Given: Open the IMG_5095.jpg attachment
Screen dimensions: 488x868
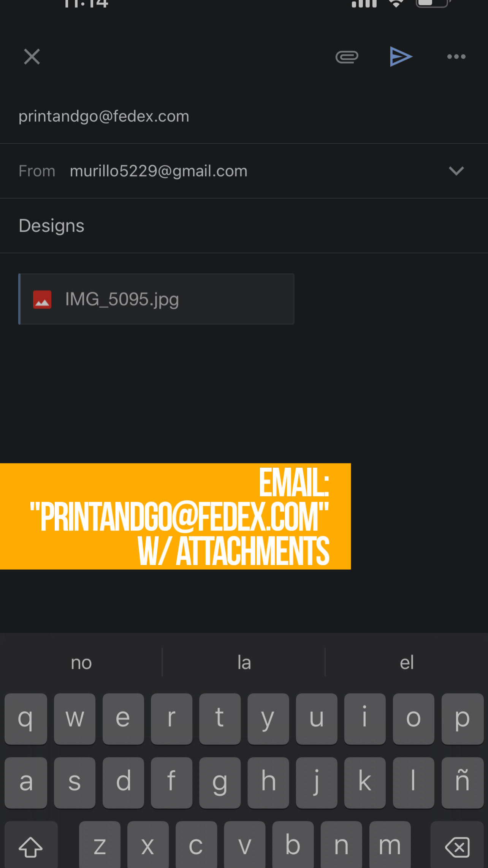Looking at the screenshot, I should click(156, 299).
